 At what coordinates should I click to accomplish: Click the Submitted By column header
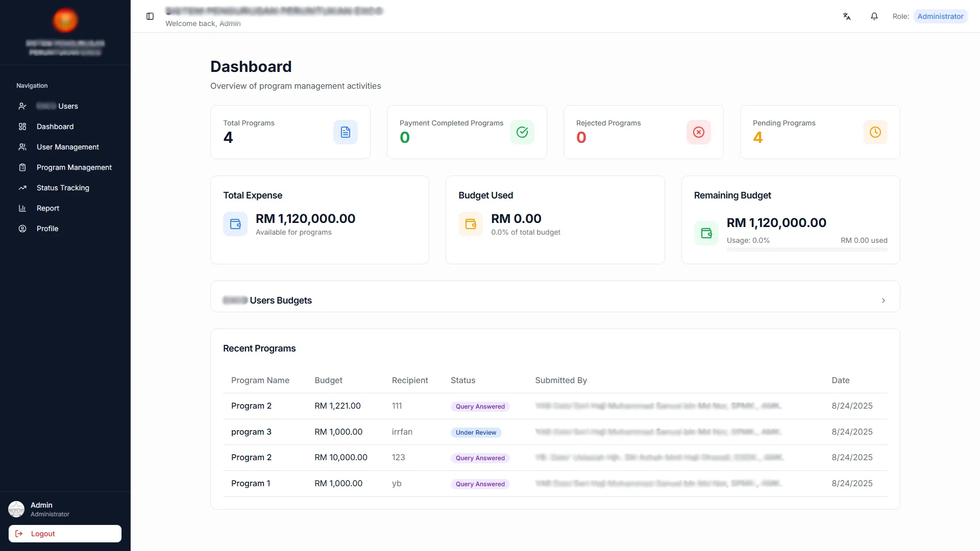pos(561,380)
